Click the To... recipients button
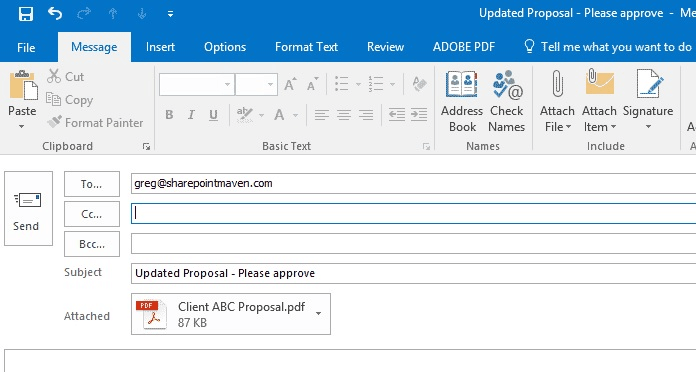The image size is (696, 372). coord(92,184)
